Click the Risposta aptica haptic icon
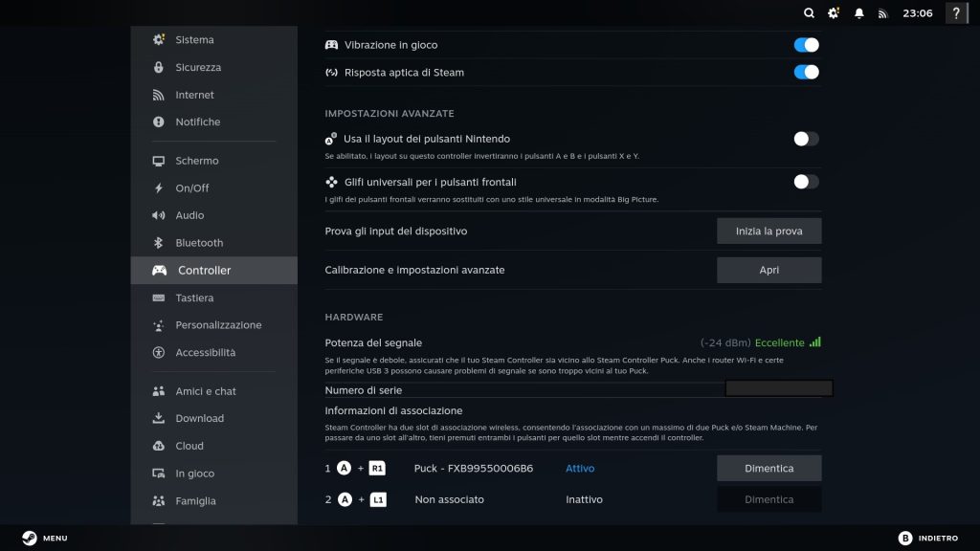The image size is (980, 551). [x=331, y=73]
